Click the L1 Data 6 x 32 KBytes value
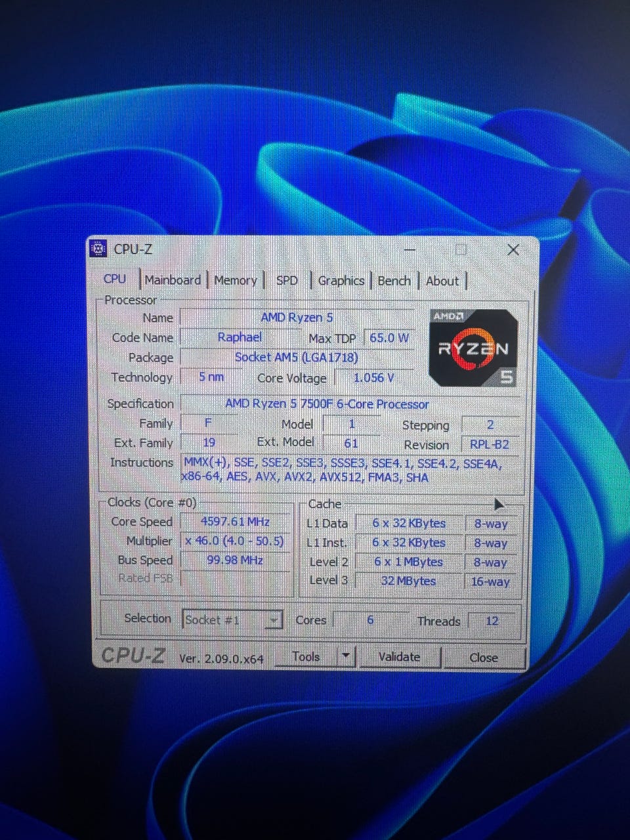 pos(409,524)
